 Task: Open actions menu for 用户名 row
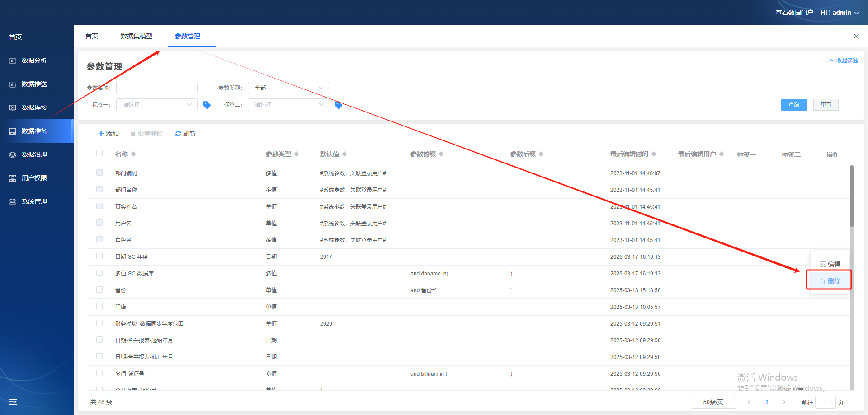(x=830, y=224)
